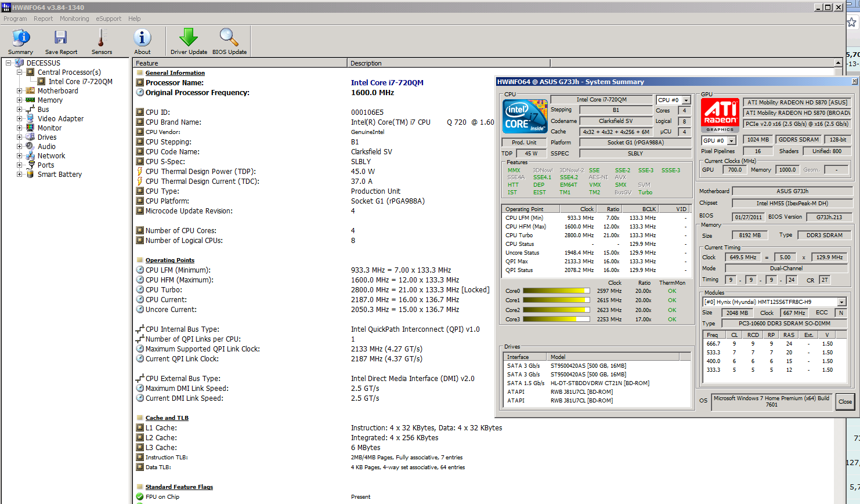Collapse the Central Processor(s) node

point(19,72)
